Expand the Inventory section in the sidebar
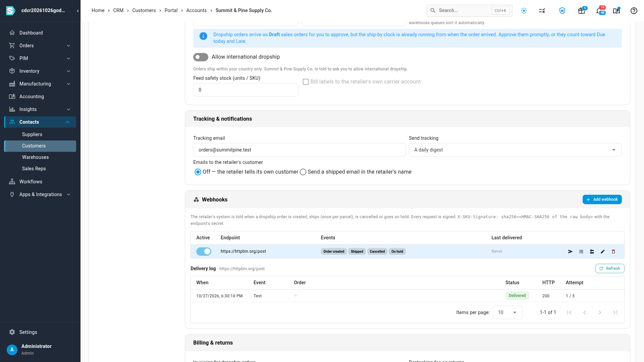644x362 pixels. pos(40,71)
